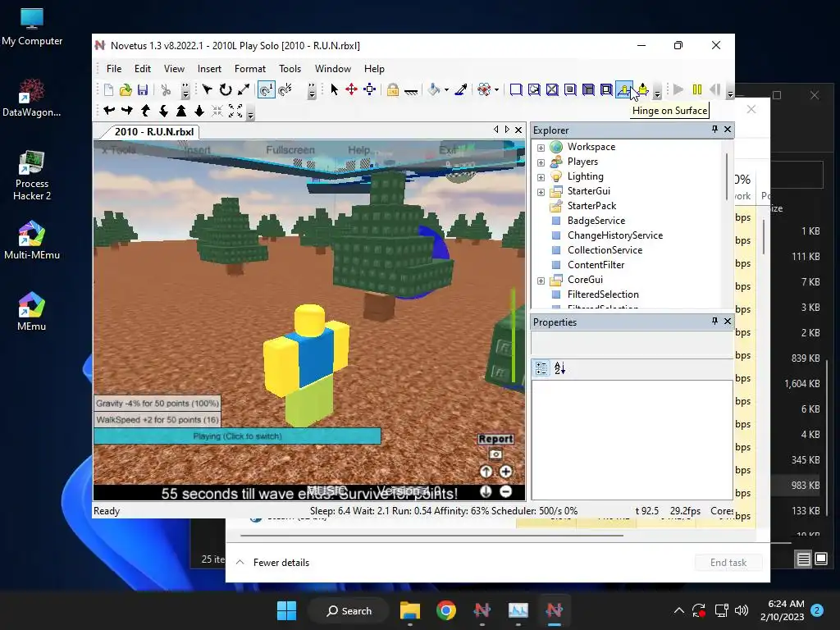
Task: Click Playing (Click to switch) bar
Action: [x=237, y=436]
